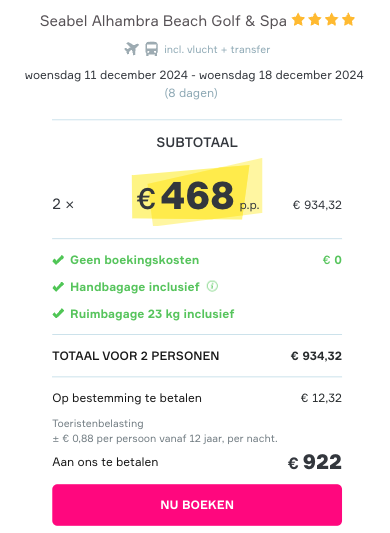Image resolution: width=390 pixels, height=533 pixels.
Task: Click the incl. vlucht + transfer text
Action: pyautogui.click(x=217, y=50)
